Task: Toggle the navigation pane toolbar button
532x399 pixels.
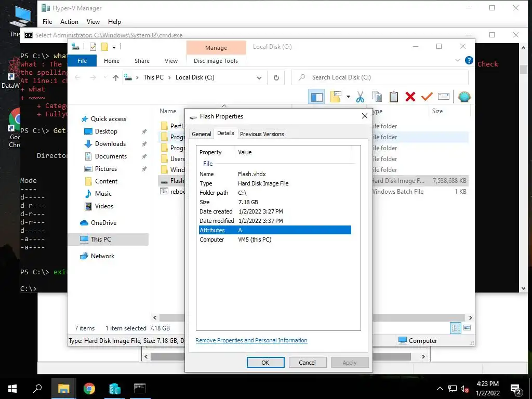Action: click(x=316, y=97)
